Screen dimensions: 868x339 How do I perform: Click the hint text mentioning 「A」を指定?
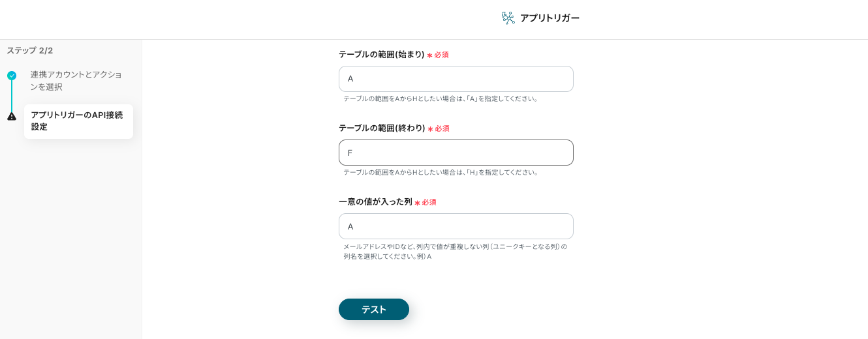(441, 99)
